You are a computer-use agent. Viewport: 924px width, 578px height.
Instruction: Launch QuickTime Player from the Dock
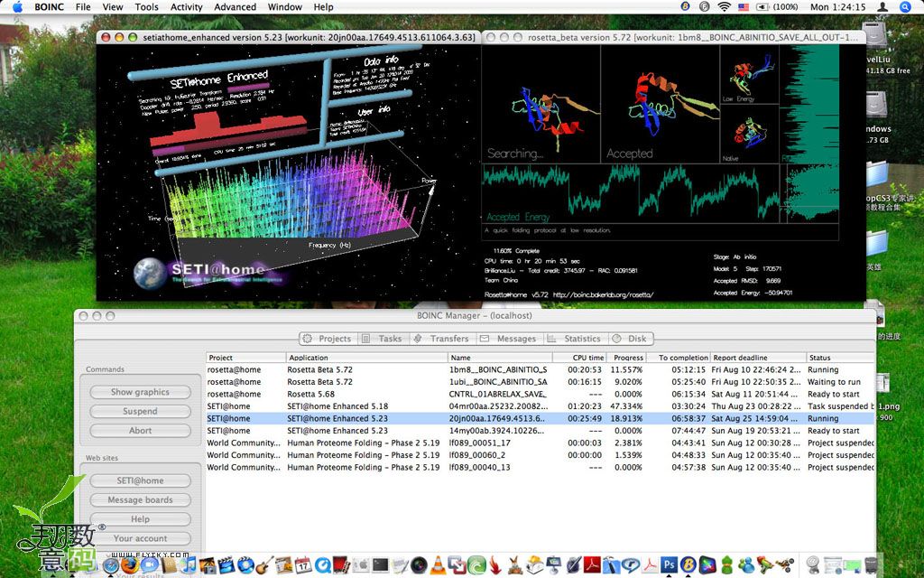coord(323,565)
